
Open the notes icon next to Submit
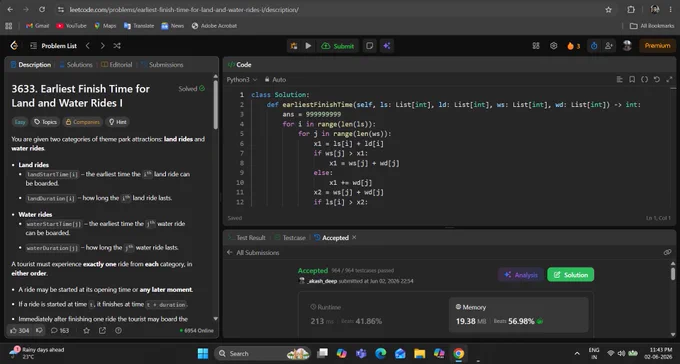click(369, 46)
